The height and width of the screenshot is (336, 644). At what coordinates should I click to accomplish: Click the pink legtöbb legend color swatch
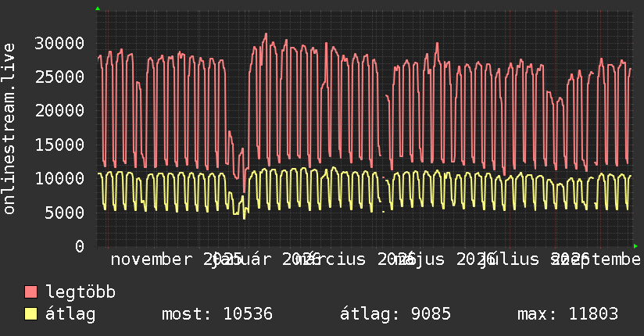point(30,291)
